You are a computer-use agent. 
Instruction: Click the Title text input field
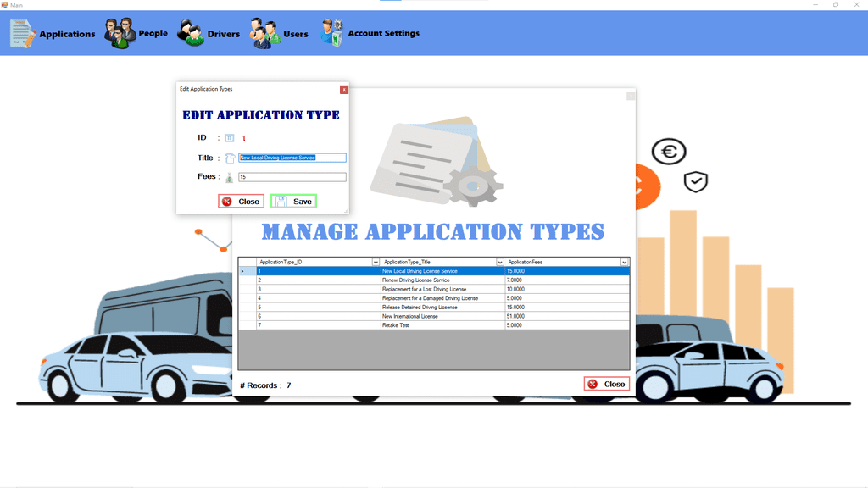pos(292,158)
